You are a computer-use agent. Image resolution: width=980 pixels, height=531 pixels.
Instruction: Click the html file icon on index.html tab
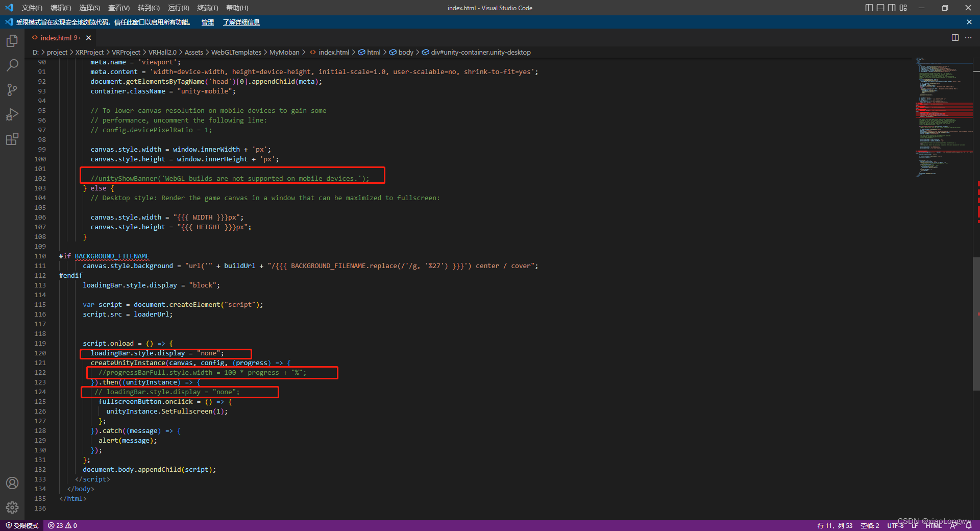pyautogui.click(x=35, y=38)
